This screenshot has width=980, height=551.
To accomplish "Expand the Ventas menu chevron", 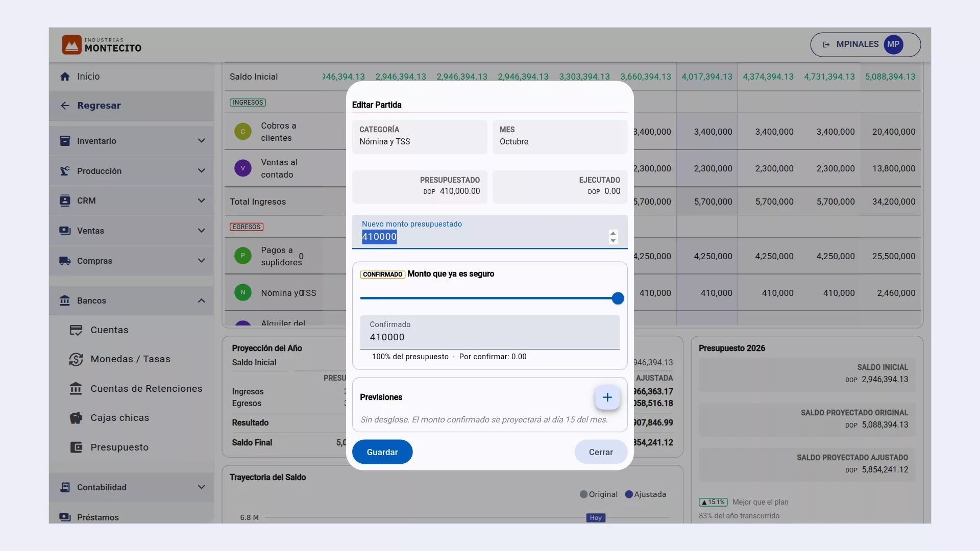I will click(202, 231).
